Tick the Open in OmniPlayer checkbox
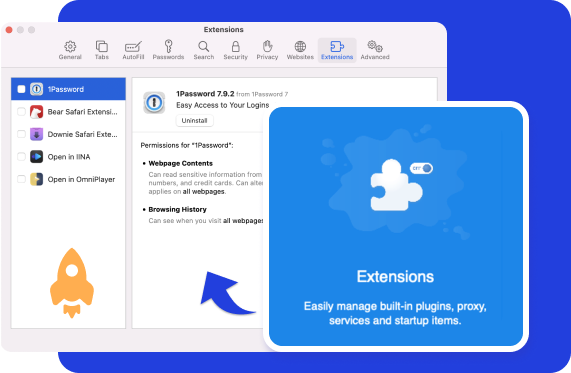Screen dimensions: 571x373 click(x=21, y=179)
